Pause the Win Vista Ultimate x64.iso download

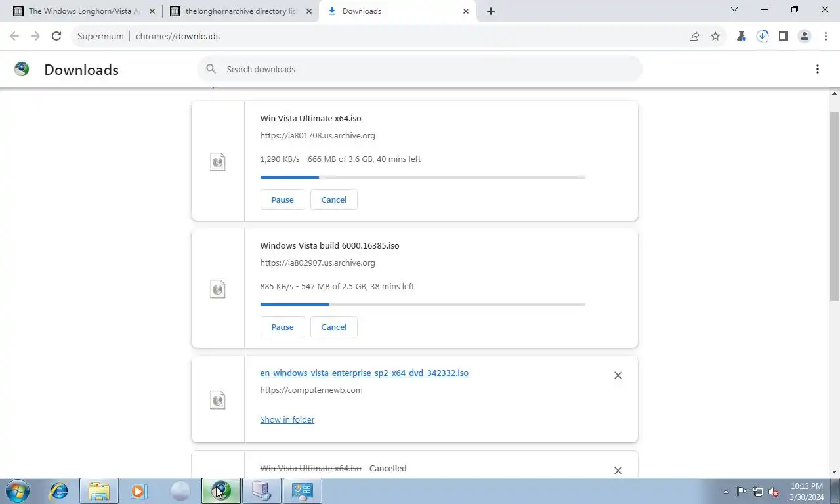(x=282, y=199)
